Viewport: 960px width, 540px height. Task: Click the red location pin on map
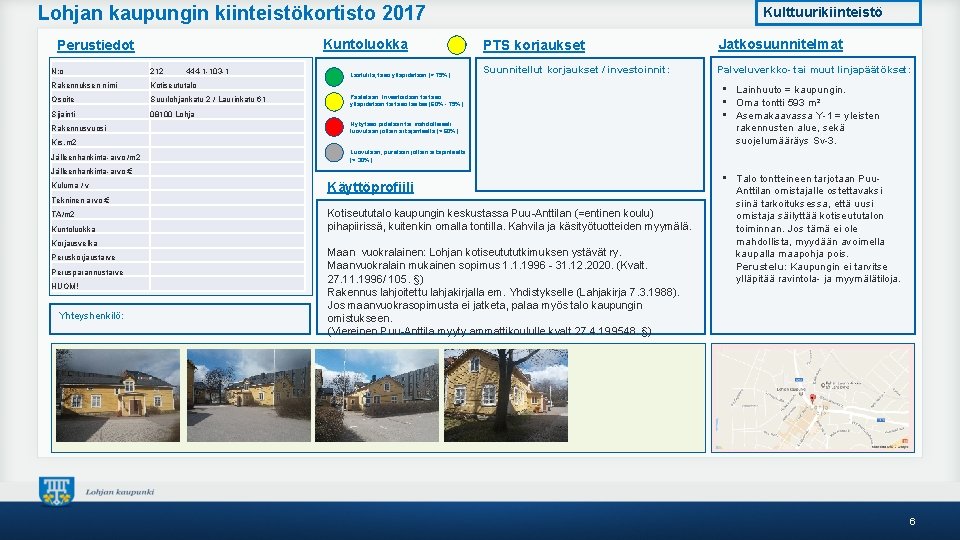[812, 399]
